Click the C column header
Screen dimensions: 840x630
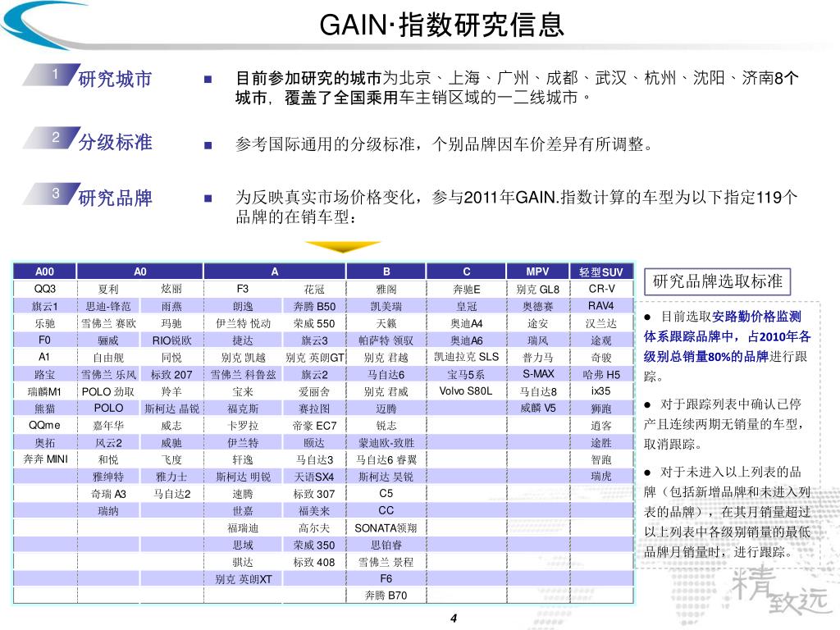pyautogui.click(x=467, y=272)
